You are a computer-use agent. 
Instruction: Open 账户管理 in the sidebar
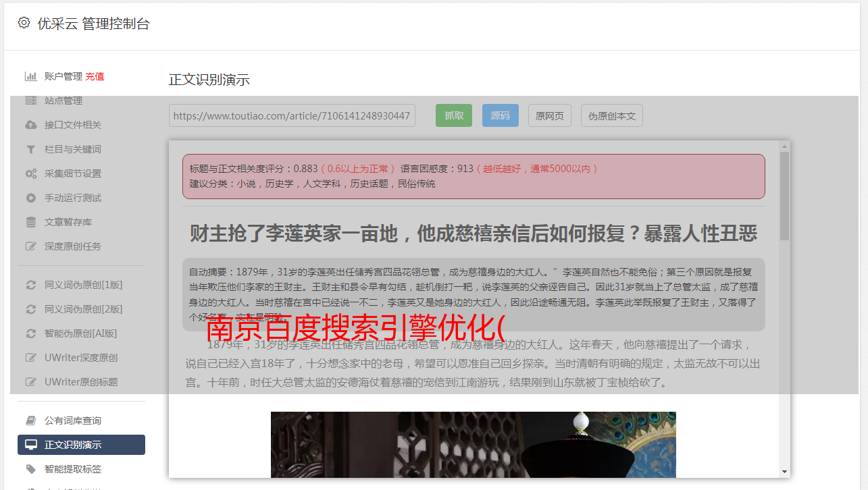63,76
